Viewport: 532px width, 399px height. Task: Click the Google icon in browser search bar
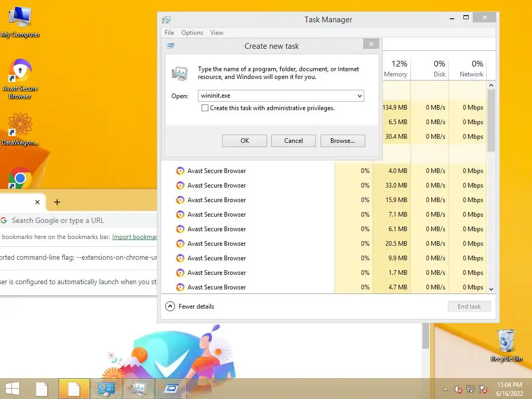4,220
